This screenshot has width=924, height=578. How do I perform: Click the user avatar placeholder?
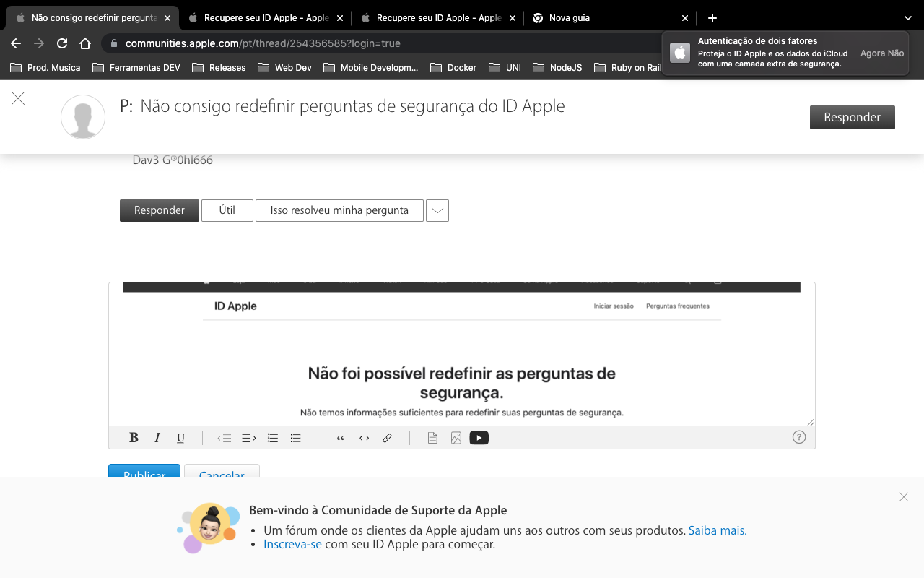point(83,117)
